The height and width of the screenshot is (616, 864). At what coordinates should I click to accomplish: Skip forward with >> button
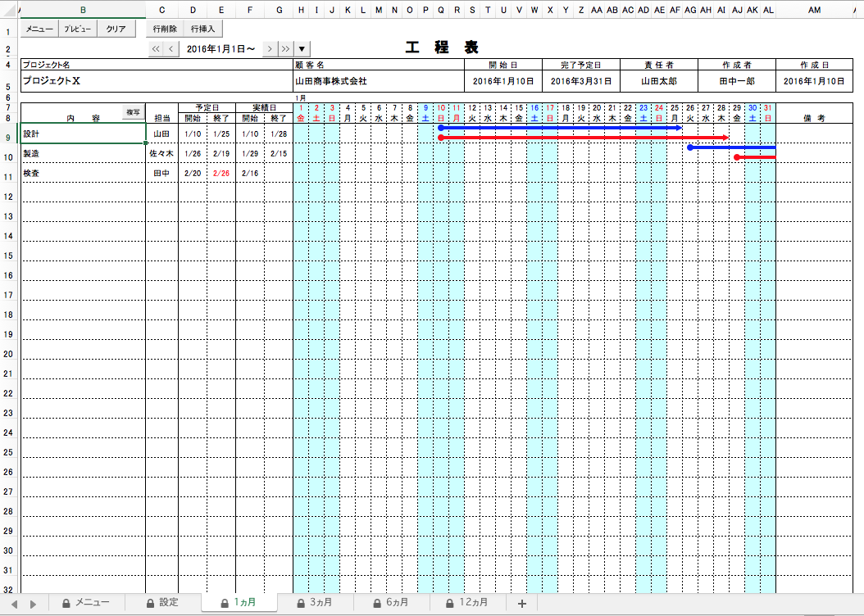[x=285, y=49]
